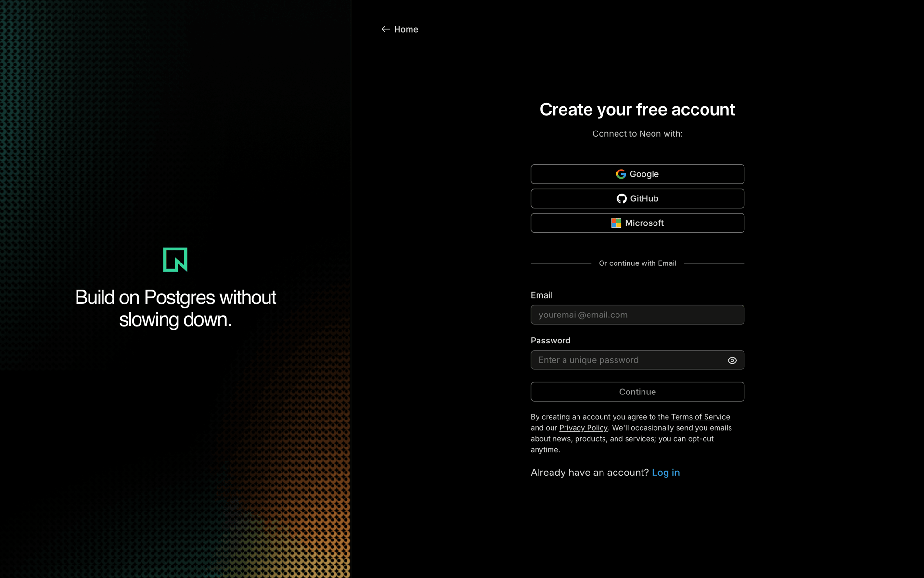The image size is (924, 578).
Task: Toggle password visibility eye icon
Action: [x=732, y=360]
